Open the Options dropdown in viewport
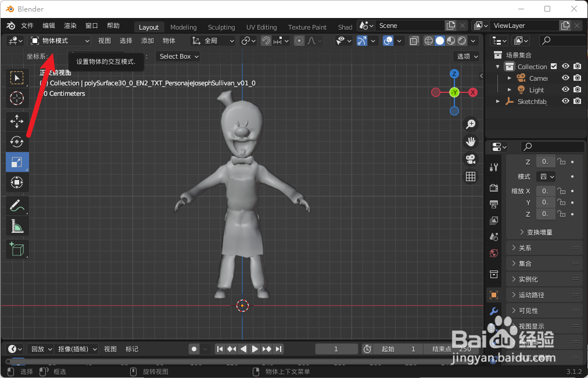The height and width of the screenshot is (378, 588). click(x=467, y=56)
